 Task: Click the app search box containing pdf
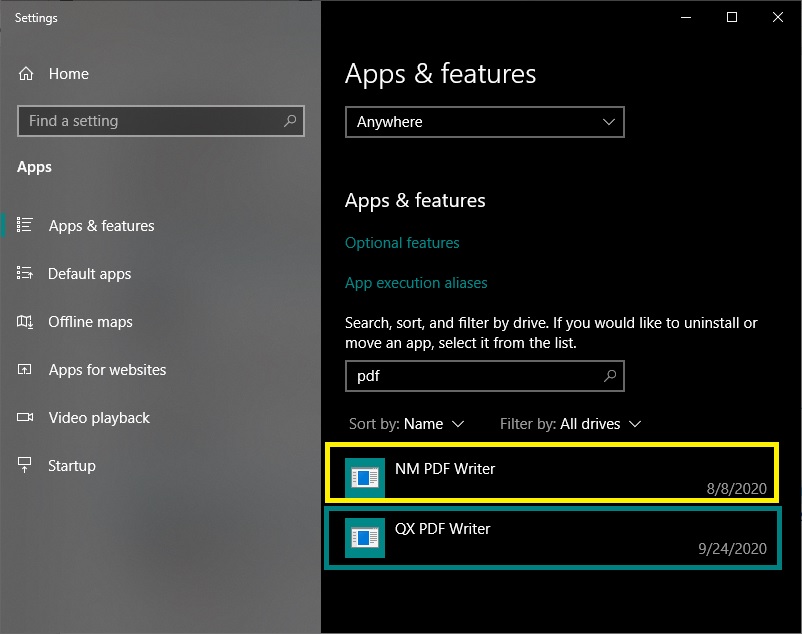(x=485, y=376)
